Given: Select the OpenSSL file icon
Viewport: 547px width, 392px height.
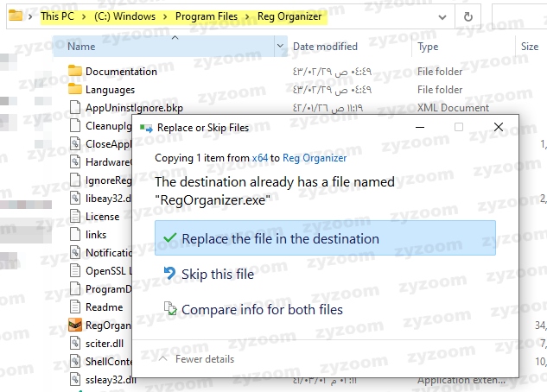Looking at the screenshot, I should 75,270.
